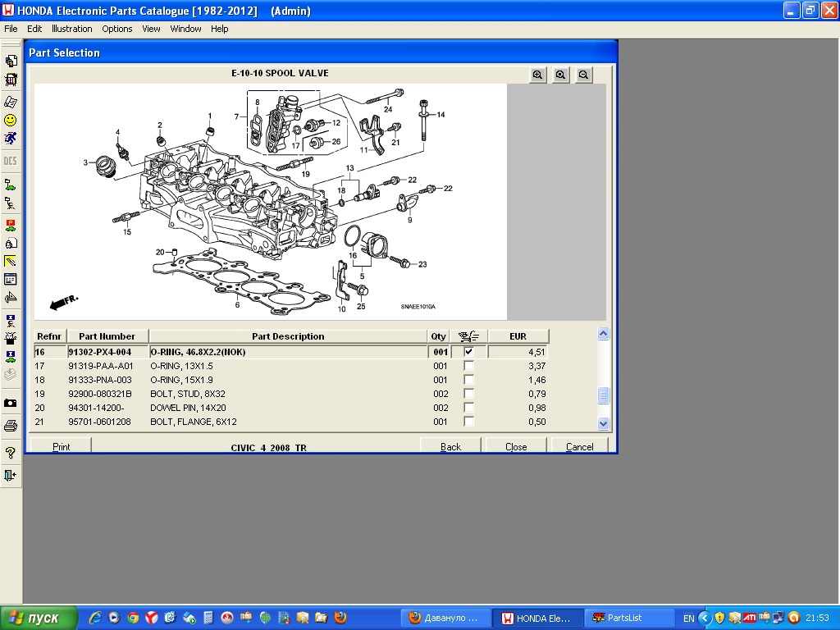Viewport: 840px width, 630px height.
Task: Click the parts list scrollbar thumb
Action: 603,395
